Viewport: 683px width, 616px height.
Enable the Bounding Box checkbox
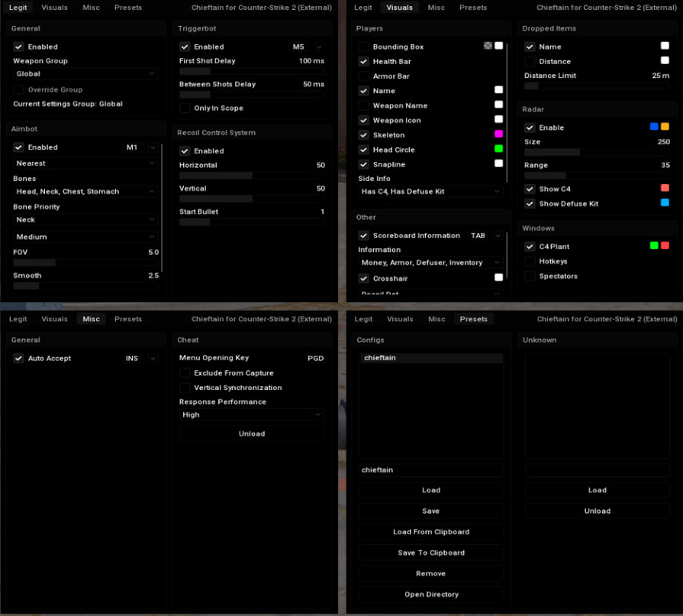pos(364,47)
